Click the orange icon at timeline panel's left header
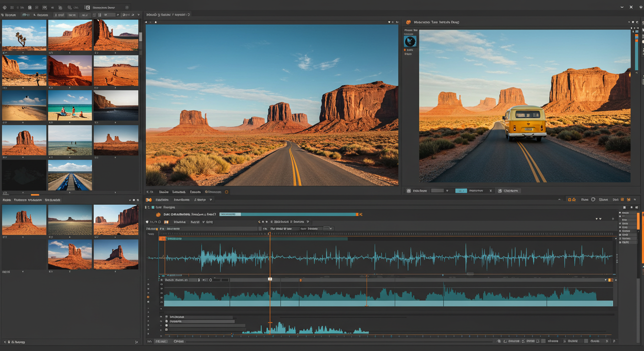This screenshot has width=644, height=351. 149,200
